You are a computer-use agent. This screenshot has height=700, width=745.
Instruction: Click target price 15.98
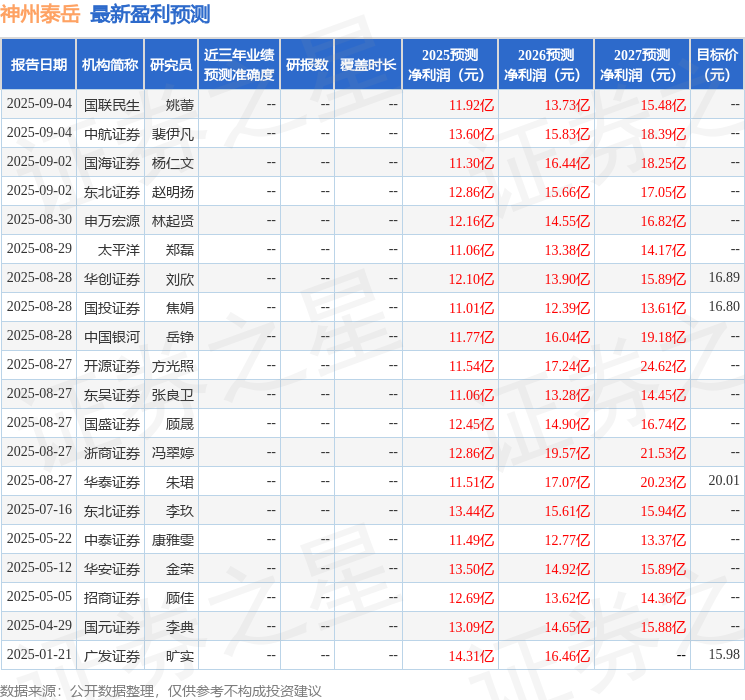[x=724, y=655]
